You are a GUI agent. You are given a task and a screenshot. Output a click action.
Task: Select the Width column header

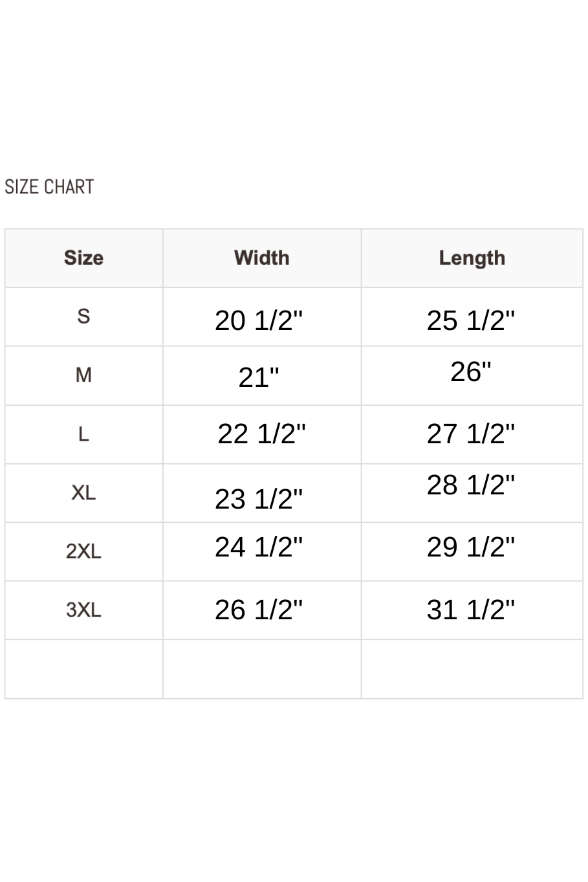pos(261,258)
